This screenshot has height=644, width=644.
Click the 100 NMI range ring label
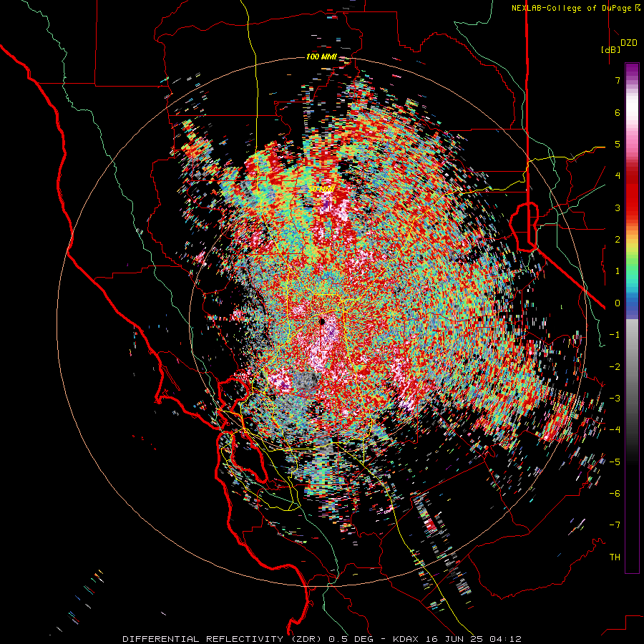coord(321,57)
